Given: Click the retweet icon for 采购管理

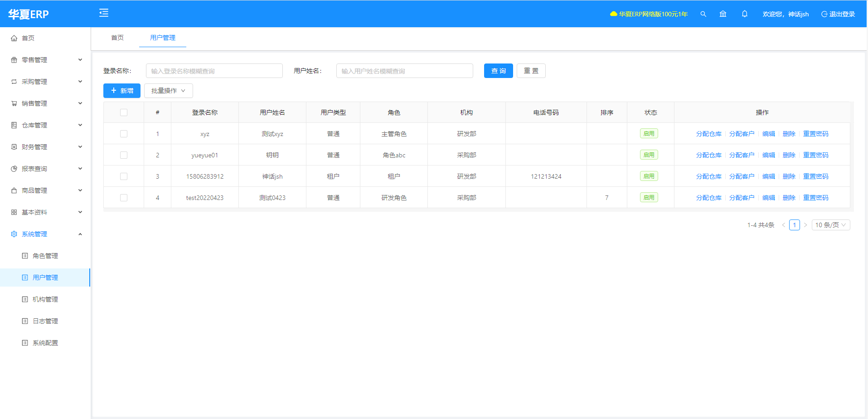Looking at the screenshot, I should pyautogui.click(x=14, y=82).
